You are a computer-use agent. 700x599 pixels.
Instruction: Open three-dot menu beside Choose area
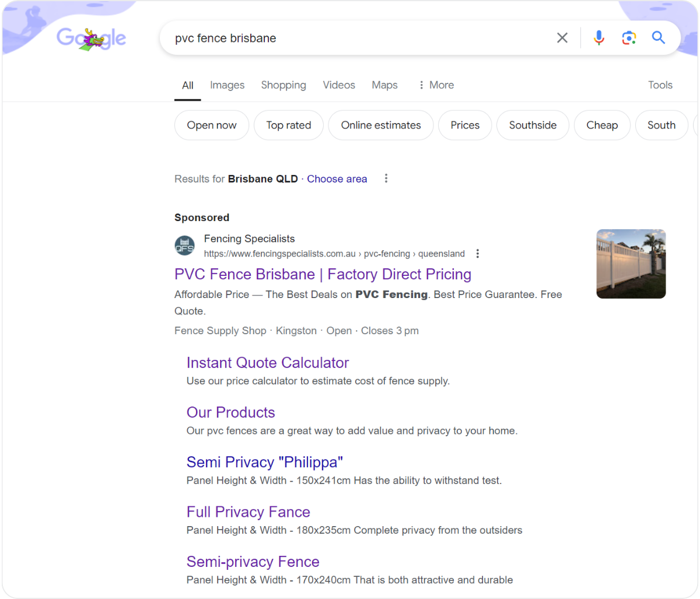pos(386,178)
